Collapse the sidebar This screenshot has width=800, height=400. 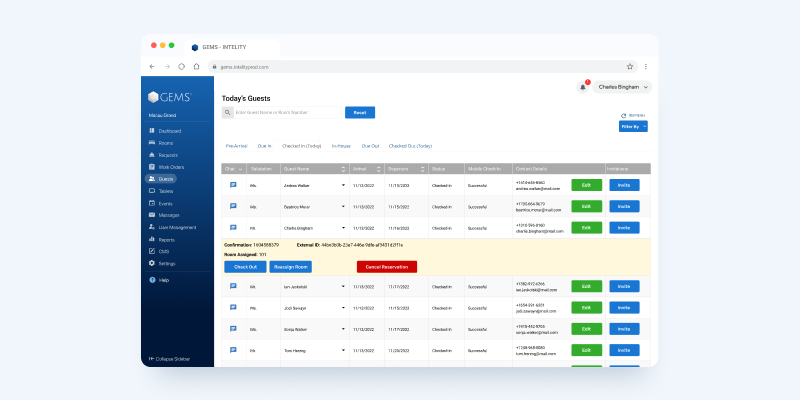point(169,359)
